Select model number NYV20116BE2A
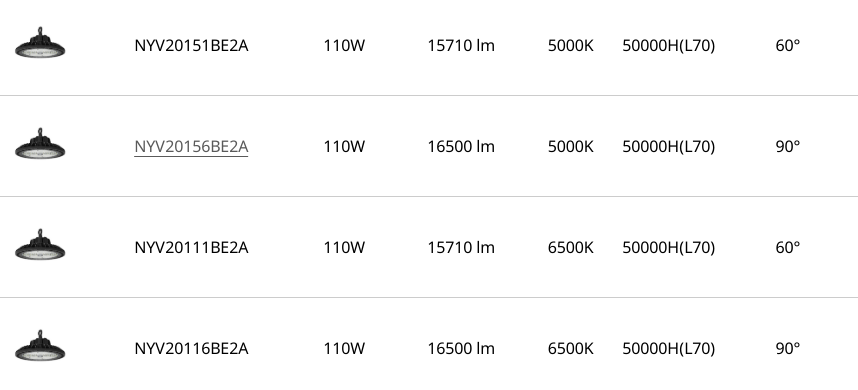Screen dimensions: 858x390 coord(191,348)
